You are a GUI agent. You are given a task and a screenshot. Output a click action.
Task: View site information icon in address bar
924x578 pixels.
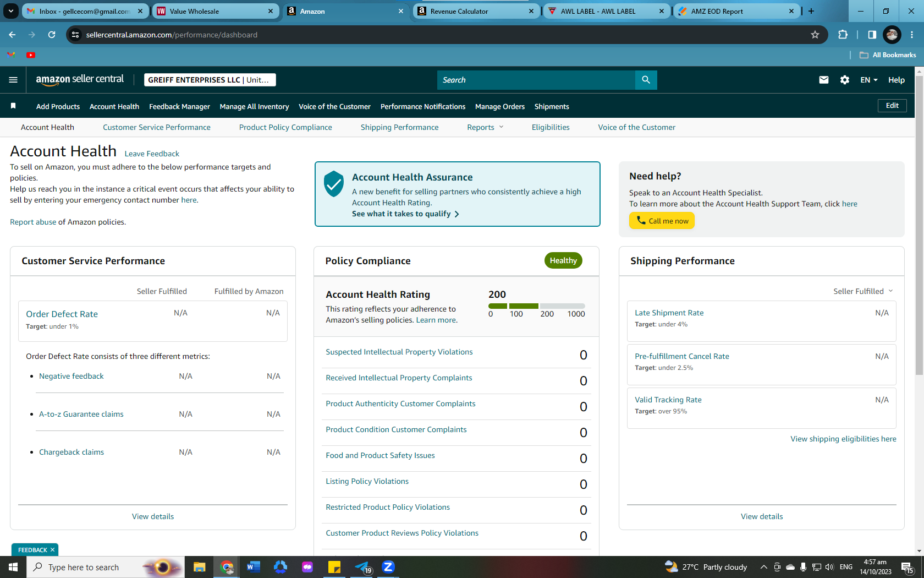(75, 35)
